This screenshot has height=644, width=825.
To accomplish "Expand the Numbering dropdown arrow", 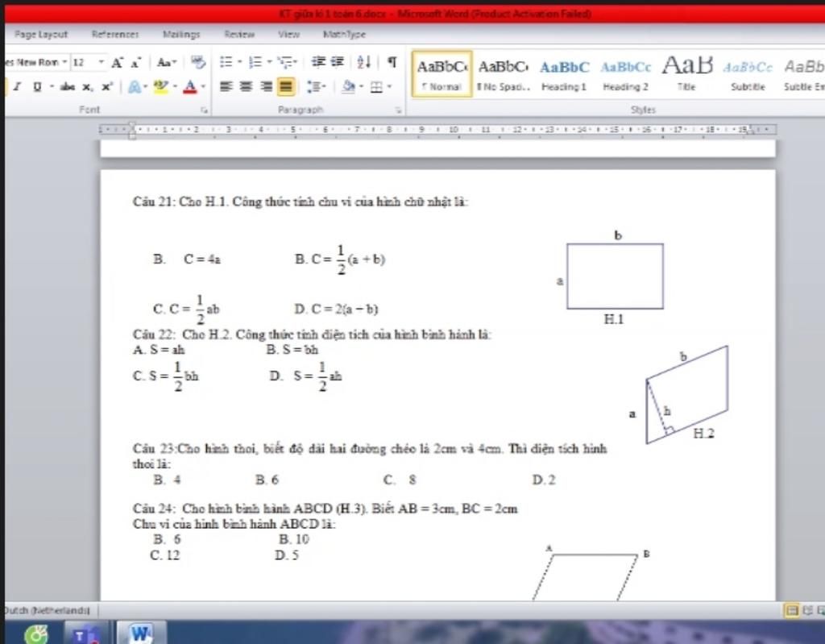I will (x=269, y=62).
